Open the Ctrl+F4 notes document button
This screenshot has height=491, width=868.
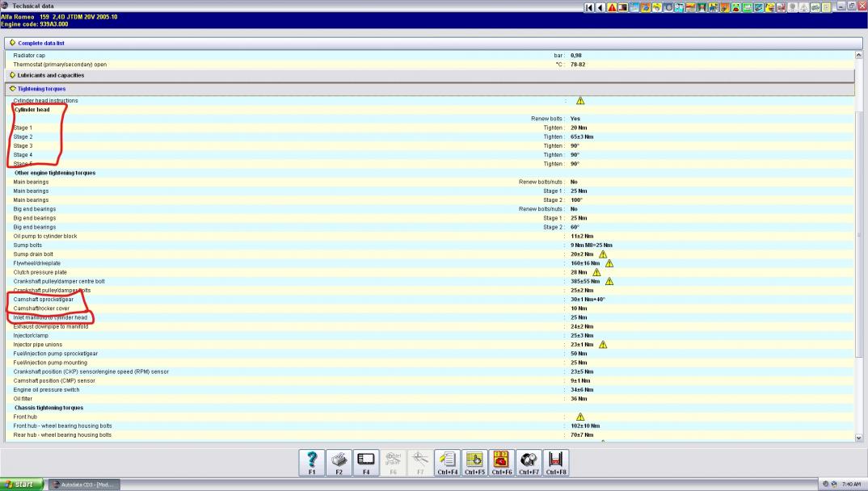click(x=447, y=463)
